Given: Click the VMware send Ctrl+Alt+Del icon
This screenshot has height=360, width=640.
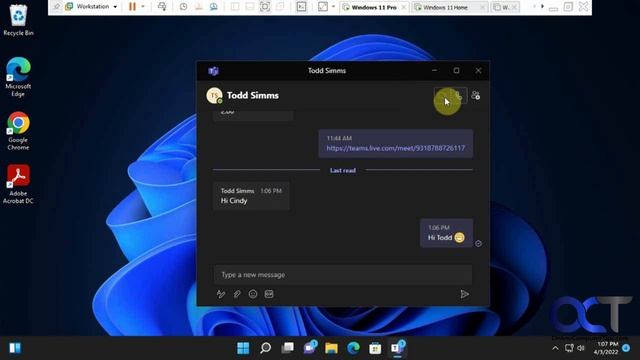Looking at the screenshot, I should tap(162, 7).
